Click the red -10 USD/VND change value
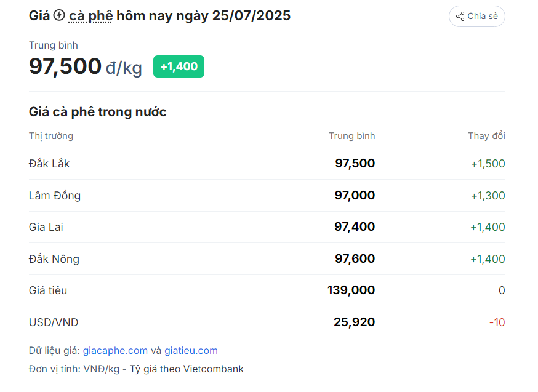This screenshot has width=538, height=392. pos(497,322)
